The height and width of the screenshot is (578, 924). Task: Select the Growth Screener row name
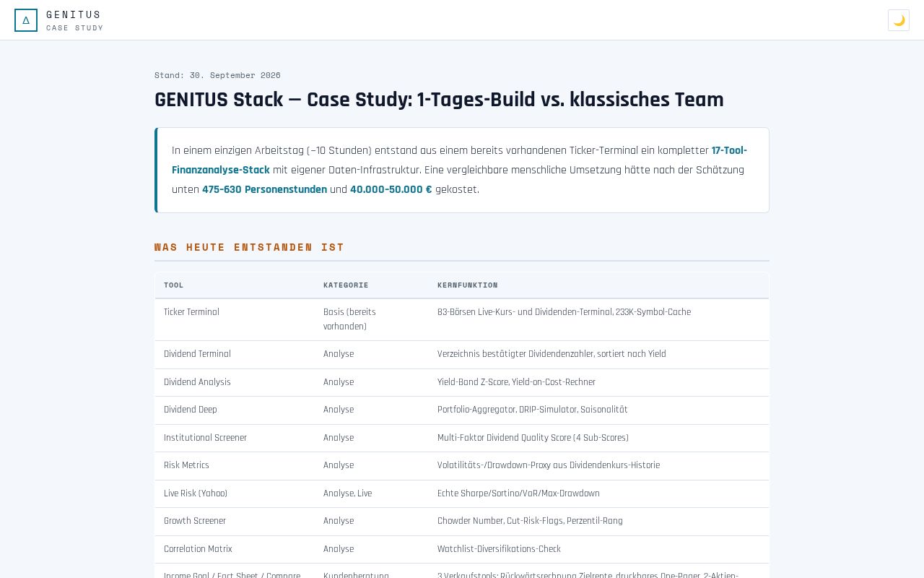point(195,521)
